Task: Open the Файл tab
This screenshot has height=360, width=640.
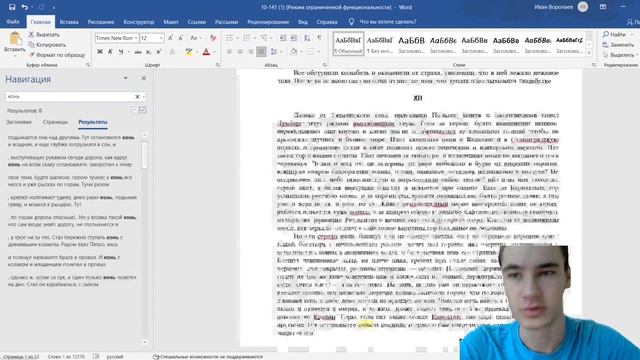Action: [13, 22]
